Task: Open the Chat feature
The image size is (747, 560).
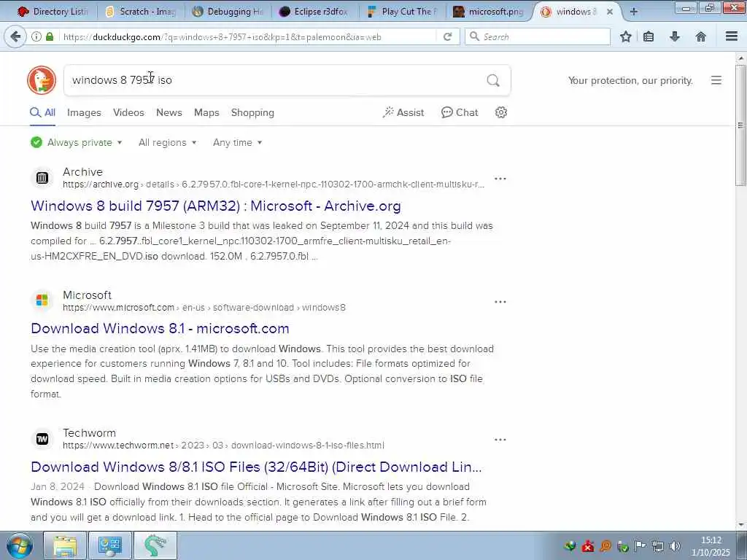Action: coord(460,112)
